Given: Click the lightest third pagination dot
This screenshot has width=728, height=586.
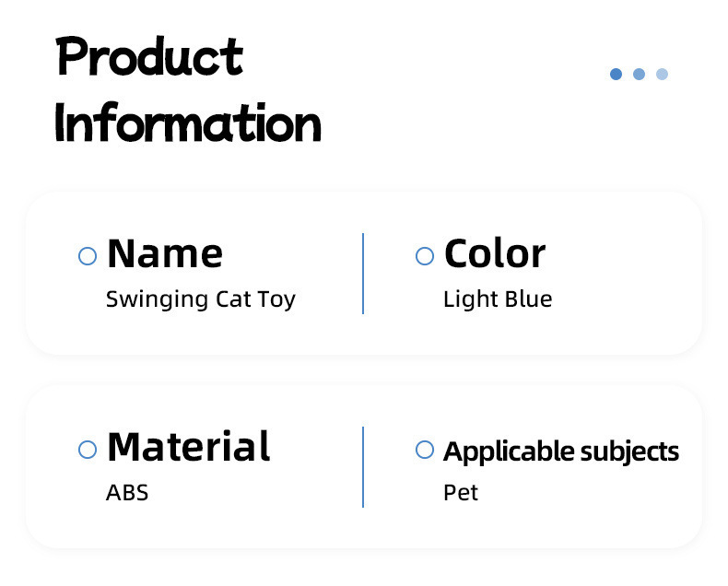Looking at the screenshot, I should pyautogui.click(x=662, y=74).
